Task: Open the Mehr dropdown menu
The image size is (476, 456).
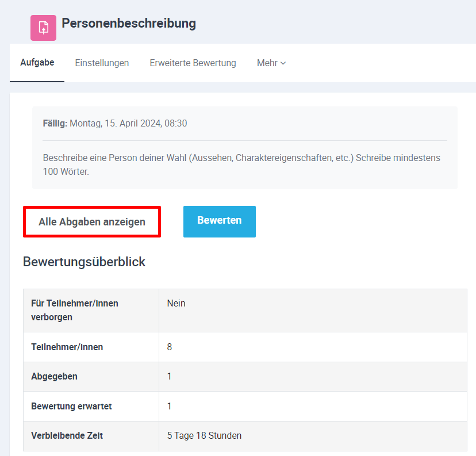Action: point(267,63)
